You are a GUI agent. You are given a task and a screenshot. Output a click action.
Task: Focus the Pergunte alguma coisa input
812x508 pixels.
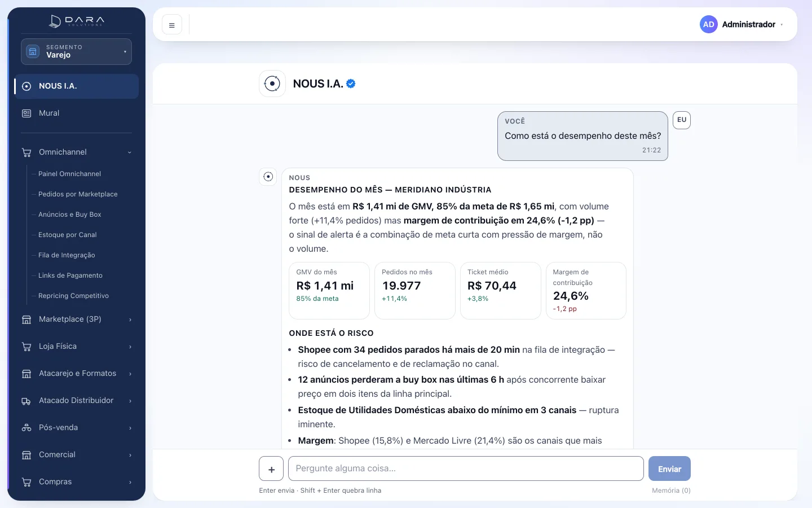click(x=466, y=468)
